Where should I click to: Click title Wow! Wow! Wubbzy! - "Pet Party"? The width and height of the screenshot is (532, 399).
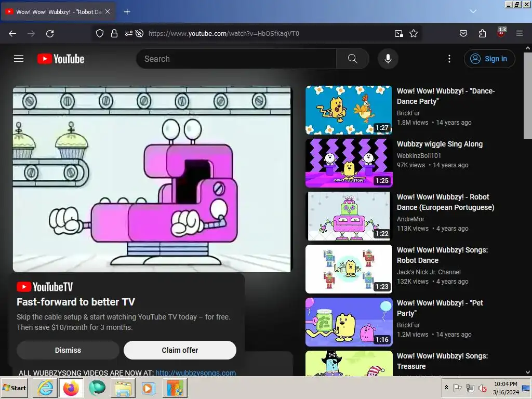click(x=440, y=308)
